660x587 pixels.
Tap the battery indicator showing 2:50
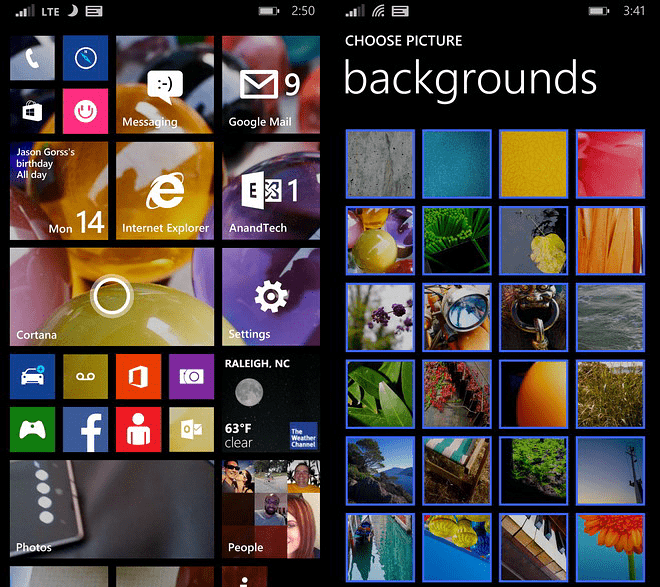pos(269,11)
